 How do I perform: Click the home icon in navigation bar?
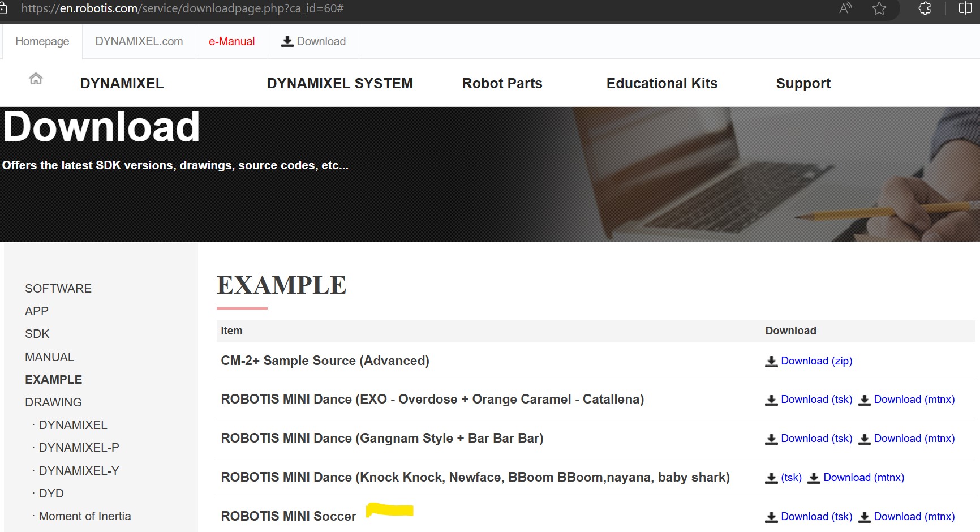[x=36, y=79]
